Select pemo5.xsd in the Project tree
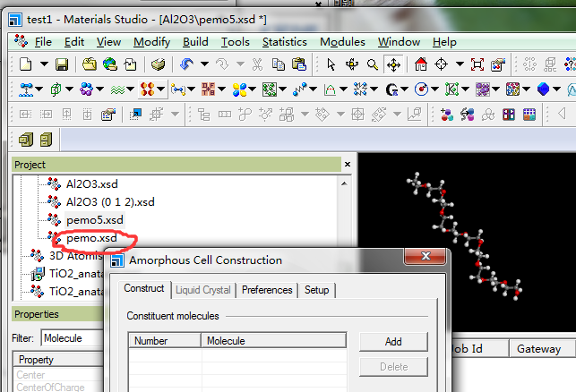 [x=95, y=220]
